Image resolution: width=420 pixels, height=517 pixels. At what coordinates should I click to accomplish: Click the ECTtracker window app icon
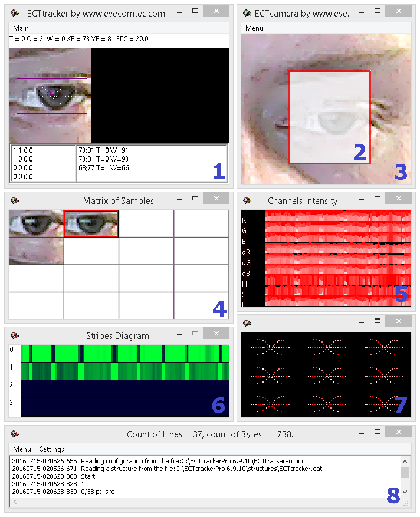15,13
